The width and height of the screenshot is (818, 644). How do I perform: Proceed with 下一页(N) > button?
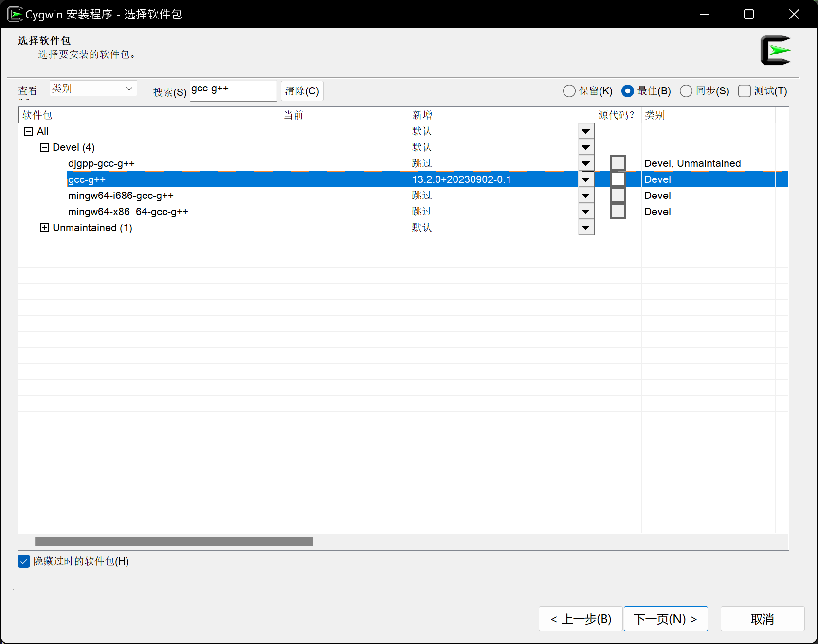coord(666,619)
